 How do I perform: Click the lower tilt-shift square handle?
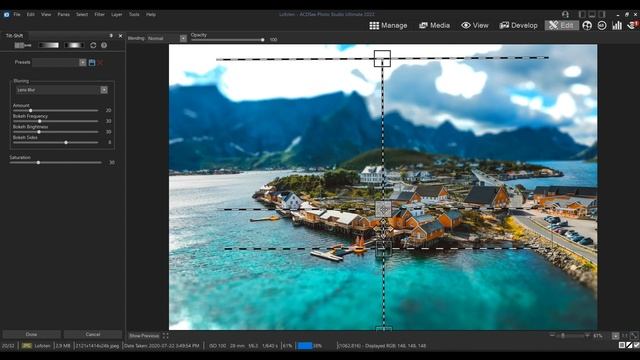383,249
